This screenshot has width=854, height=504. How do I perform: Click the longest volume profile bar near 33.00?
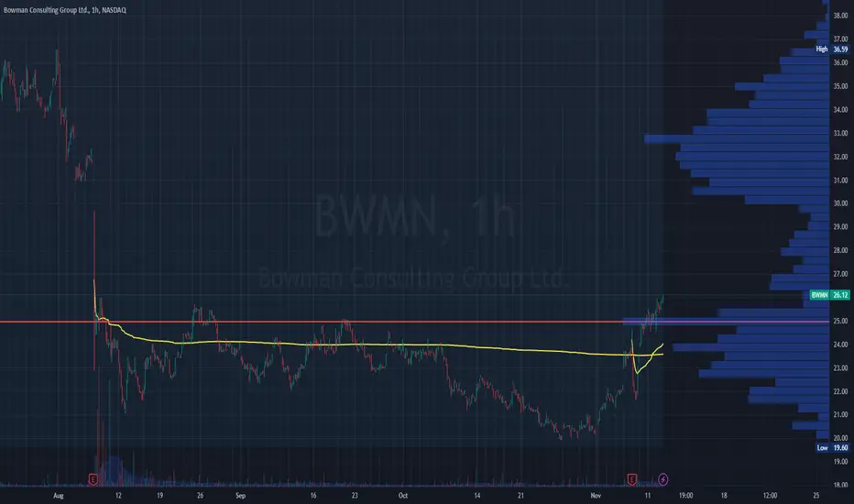(737, 139)
